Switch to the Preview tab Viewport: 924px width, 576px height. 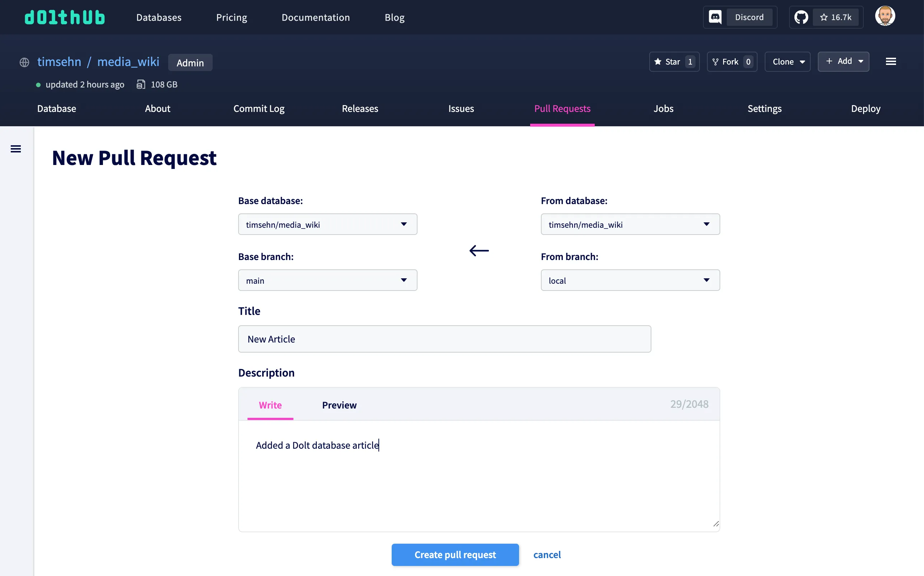pyautogui.click(x=339, y=405)
